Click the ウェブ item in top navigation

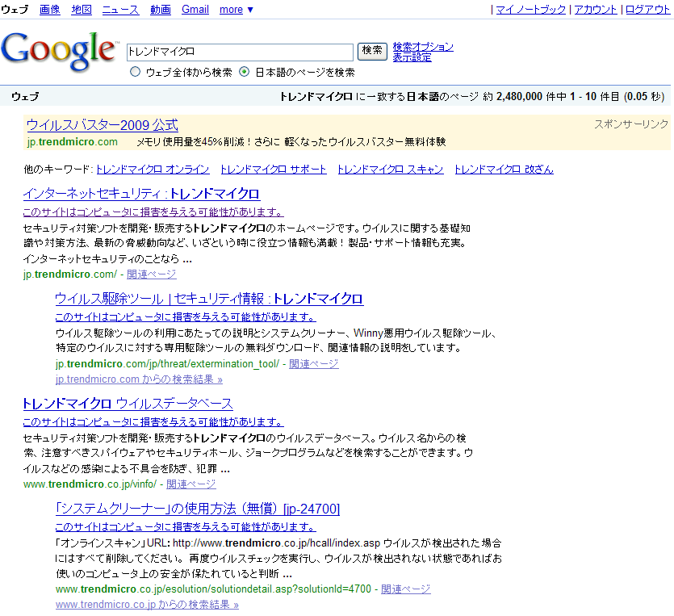click(15, 10)
